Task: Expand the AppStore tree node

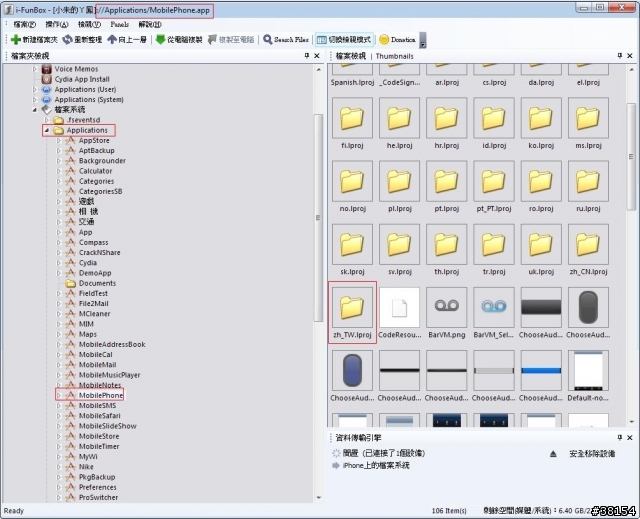Action: pos(58,140)
